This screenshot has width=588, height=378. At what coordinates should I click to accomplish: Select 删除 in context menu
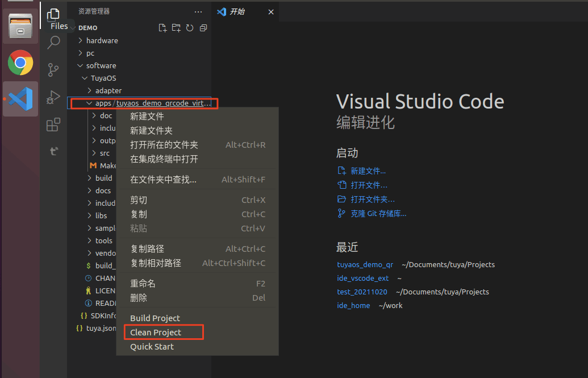tap(198, 298)
